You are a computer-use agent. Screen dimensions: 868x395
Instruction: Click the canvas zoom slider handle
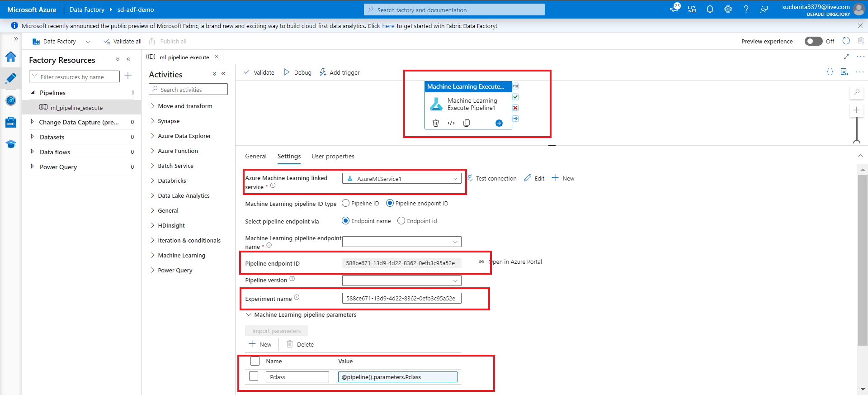pos(856,141)
